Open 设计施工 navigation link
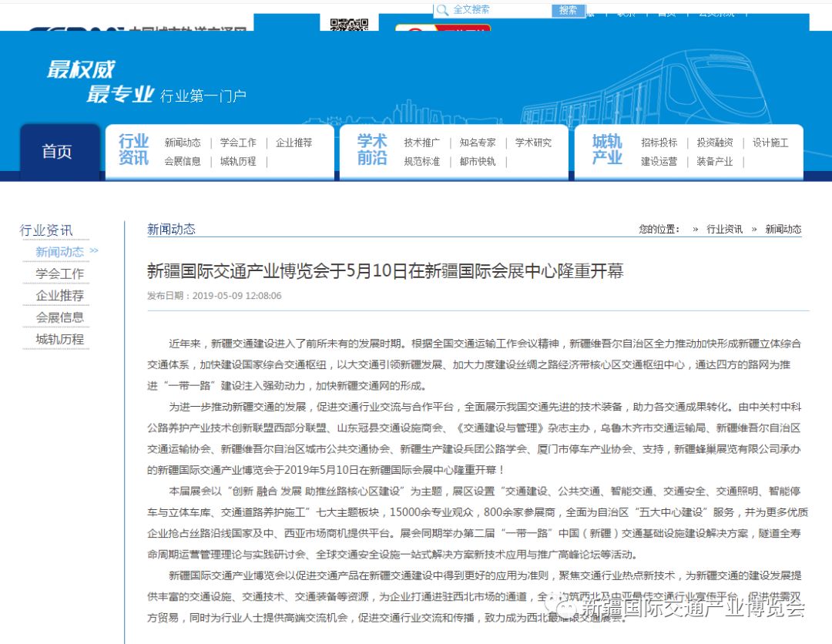 [x=770, y=143]
